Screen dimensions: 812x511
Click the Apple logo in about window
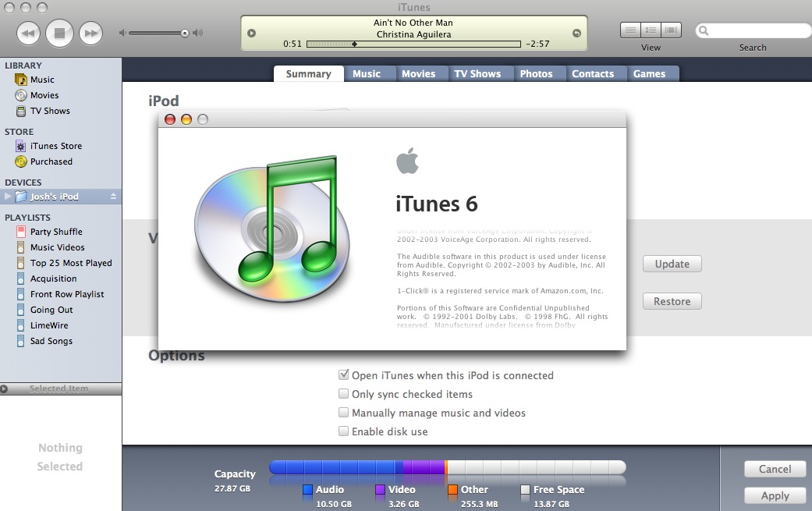coord(407,161)
